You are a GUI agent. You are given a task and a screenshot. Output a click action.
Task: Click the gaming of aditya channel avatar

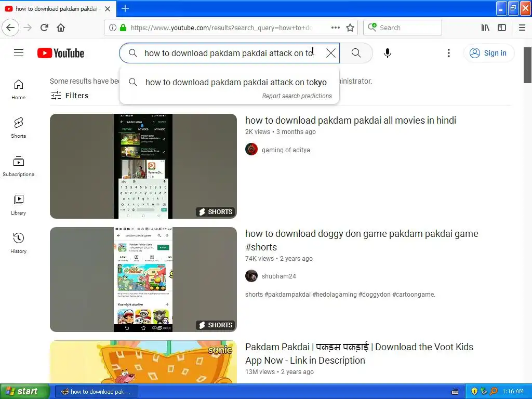tap(251, 149)
